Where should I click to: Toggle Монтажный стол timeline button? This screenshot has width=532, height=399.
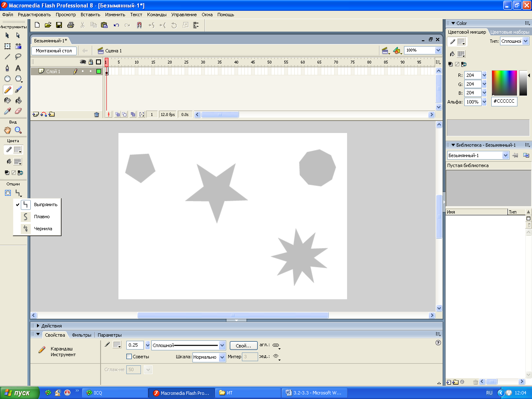(54, 51)
